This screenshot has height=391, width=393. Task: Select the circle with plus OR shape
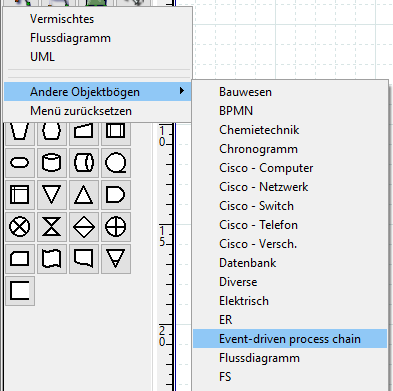coord(115,227)
